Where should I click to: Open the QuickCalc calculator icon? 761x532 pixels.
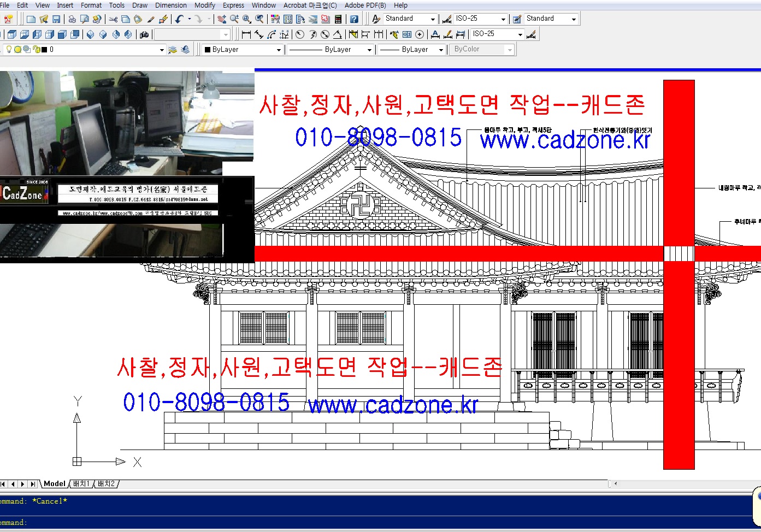pos(338,19)
